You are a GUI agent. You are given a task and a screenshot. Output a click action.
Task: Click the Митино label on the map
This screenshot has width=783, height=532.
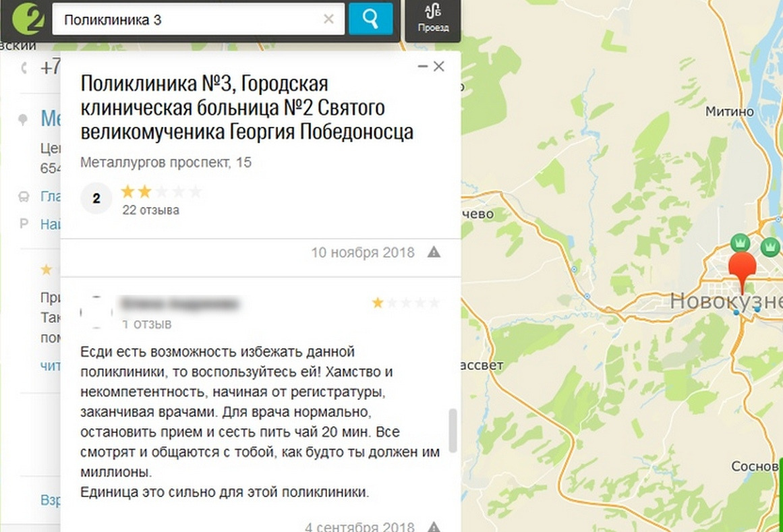click(x=730, y=111)
